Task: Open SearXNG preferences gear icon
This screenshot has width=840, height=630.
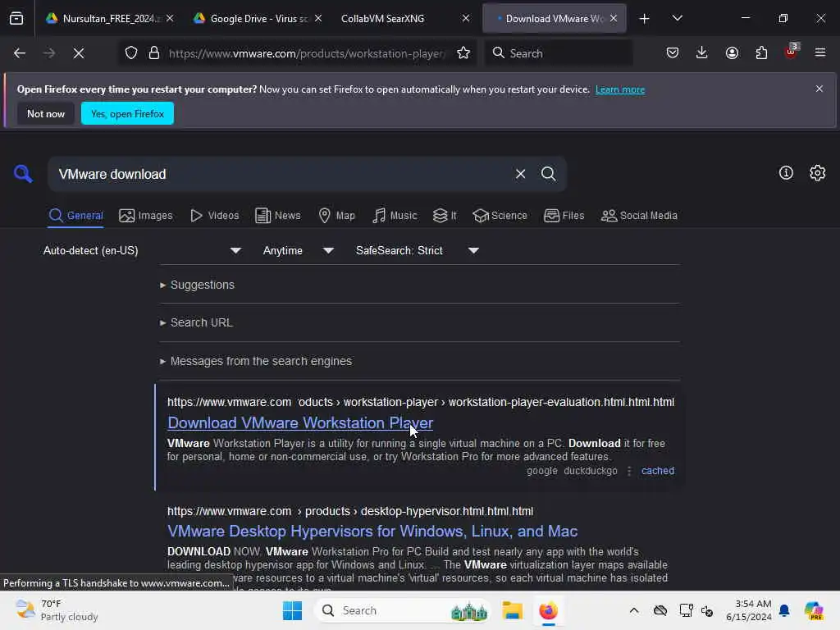Action: click(818, 172)
